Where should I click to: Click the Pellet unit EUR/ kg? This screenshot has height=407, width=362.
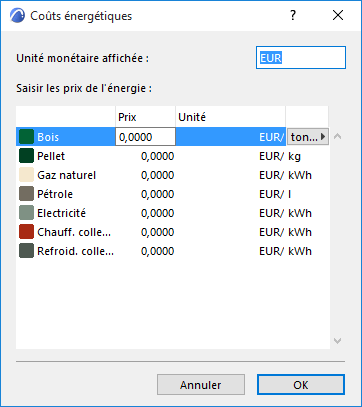point(280,156)
